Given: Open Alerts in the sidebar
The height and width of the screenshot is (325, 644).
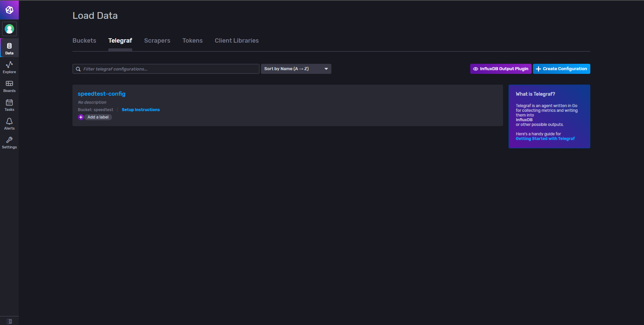Looking at the screenshot, I should click(9, 123).
